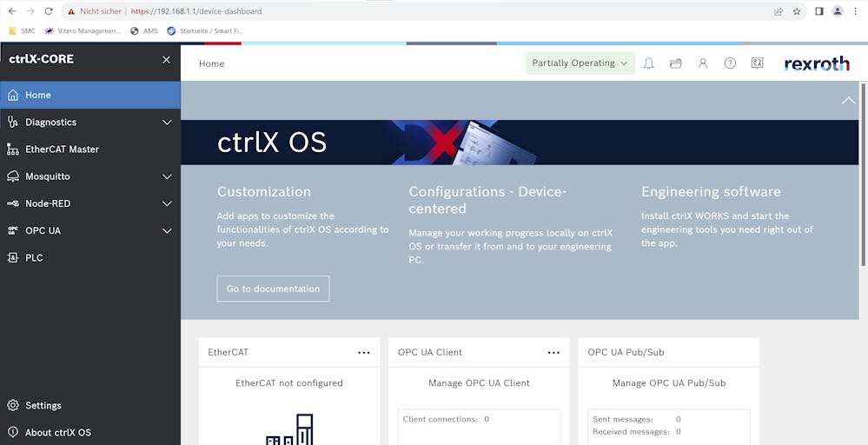The image size is (868, 445).
Task: Click the language/translate icon in header
Action: 758,63
